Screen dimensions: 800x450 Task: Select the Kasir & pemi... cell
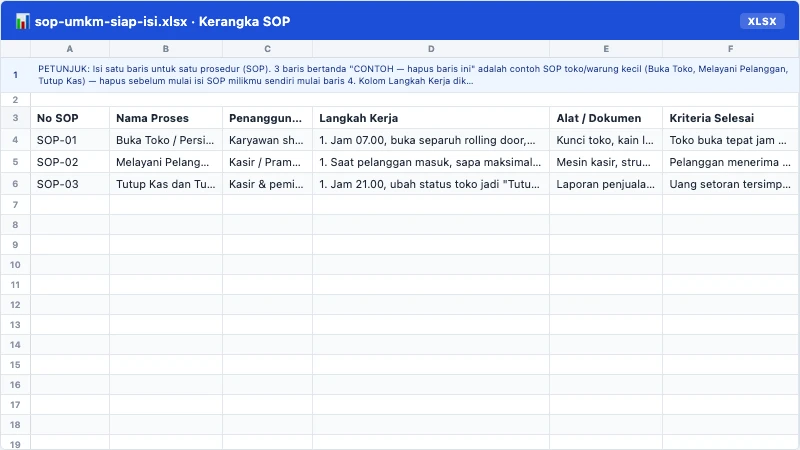point(267,184)
